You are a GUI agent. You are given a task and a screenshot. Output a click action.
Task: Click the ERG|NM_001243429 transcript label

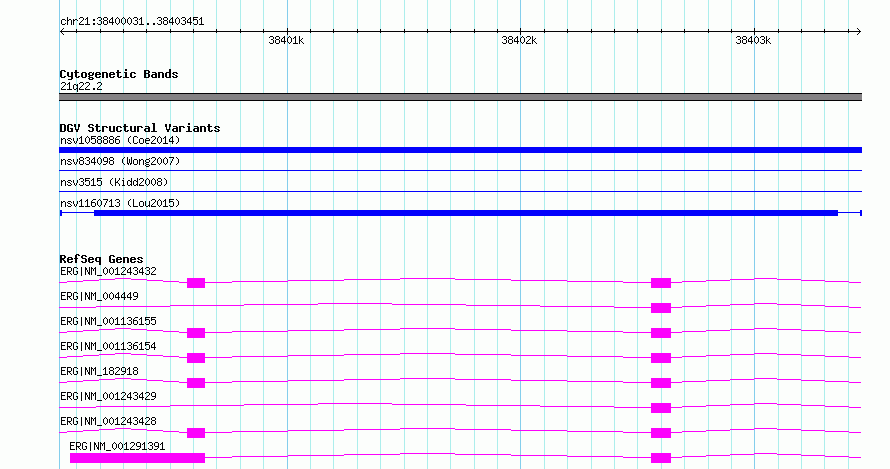(x=108, y=396)
